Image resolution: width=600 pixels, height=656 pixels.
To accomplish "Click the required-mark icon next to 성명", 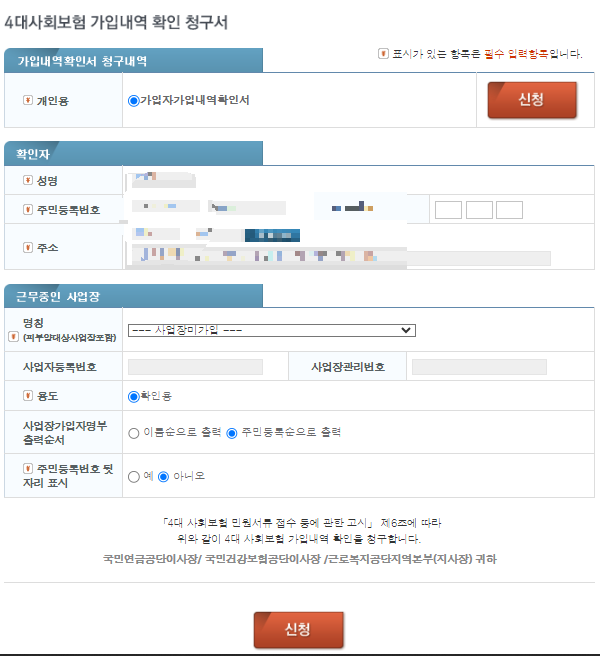I will click(x=28, y=180).
